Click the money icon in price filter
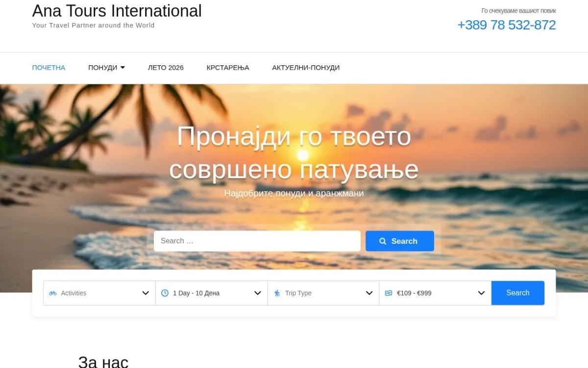Image resolution: width=588 pixels, height=368 pixels. click(x=389, y=293)
